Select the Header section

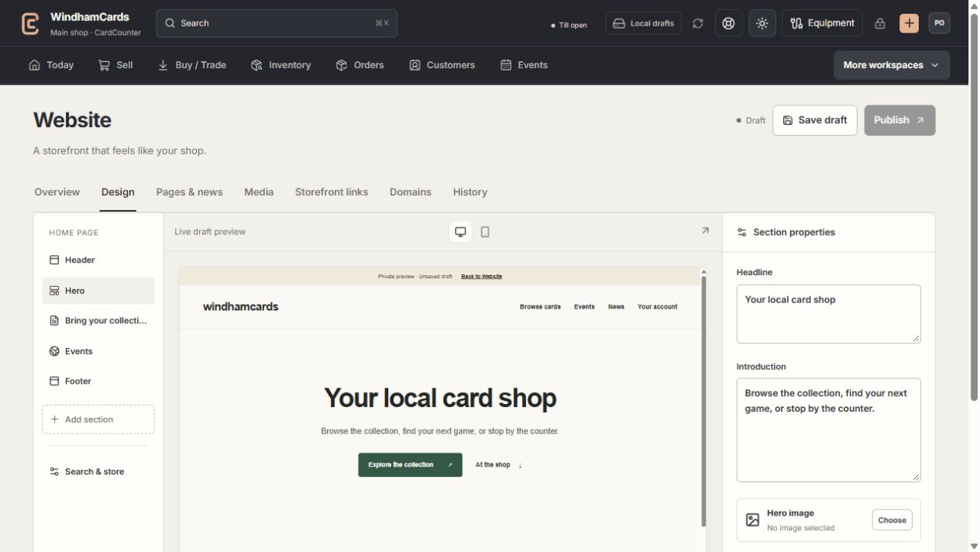pos(98,260)
